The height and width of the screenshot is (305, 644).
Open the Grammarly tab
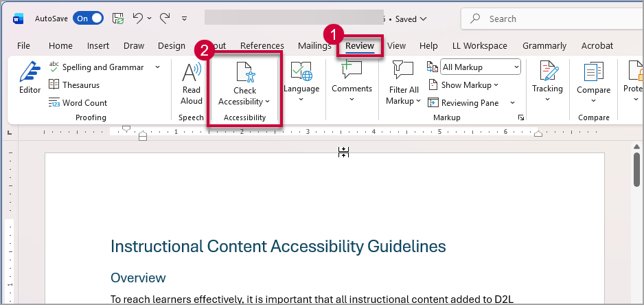pyautogui.click(x=544, y=45)
